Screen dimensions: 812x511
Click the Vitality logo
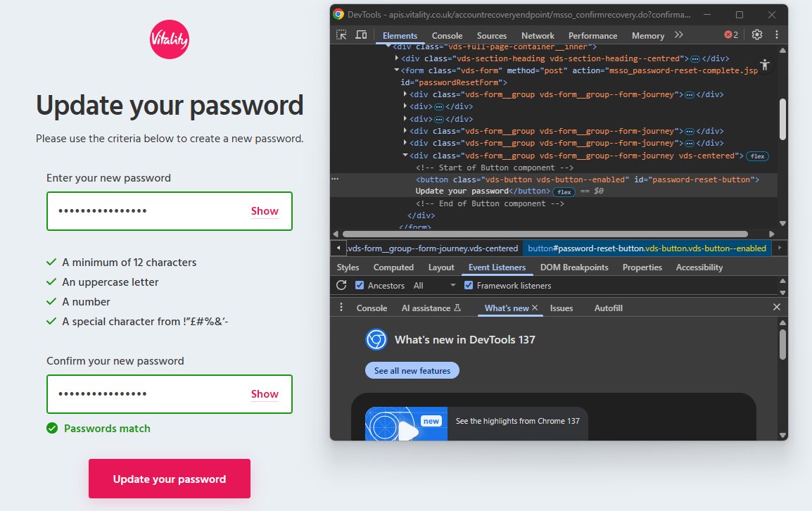pyautogui.click(x=170, y=39)
